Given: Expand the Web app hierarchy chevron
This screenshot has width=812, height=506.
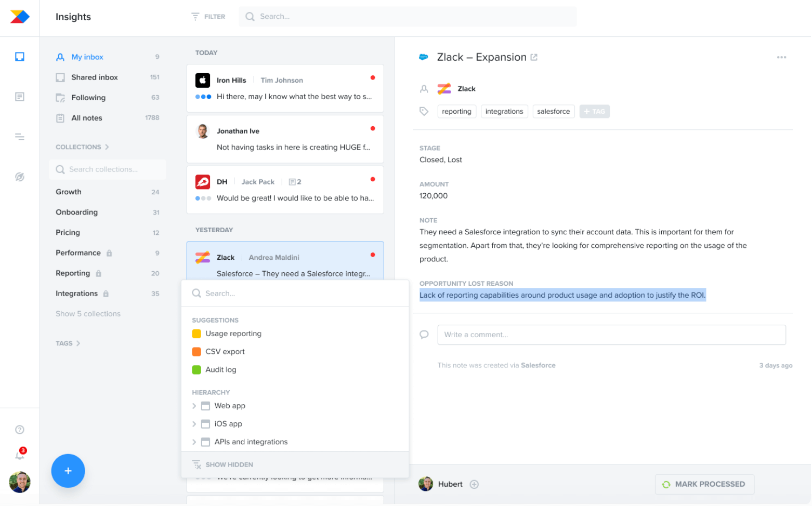Looking at the screenshot, I should pos(194,406).
